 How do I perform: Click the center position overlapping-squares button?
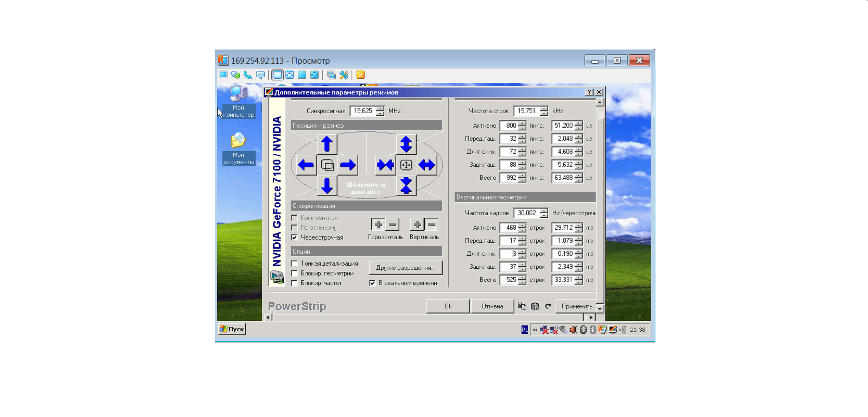tap(327, 165)
